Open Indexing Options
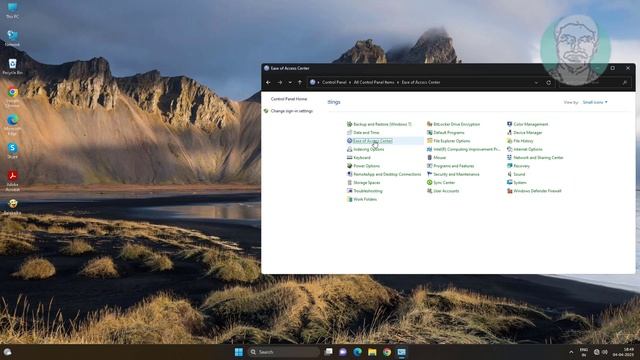The image size is (640, 360). click(365, 149)
